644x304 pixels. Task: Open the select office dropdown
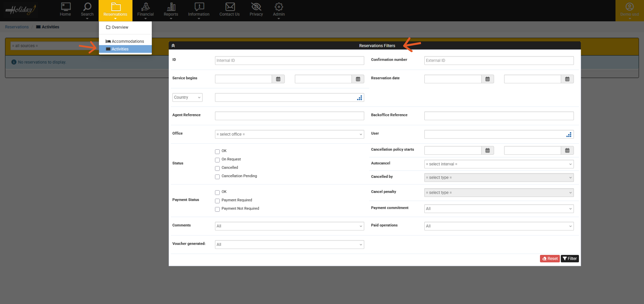[x=289, y=134]
